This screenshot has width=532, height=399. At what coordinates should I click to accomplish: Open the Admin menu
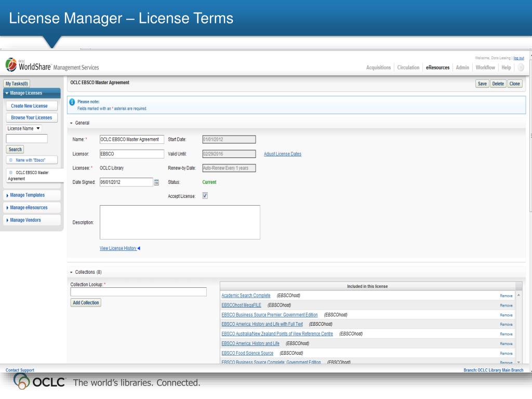462,68
